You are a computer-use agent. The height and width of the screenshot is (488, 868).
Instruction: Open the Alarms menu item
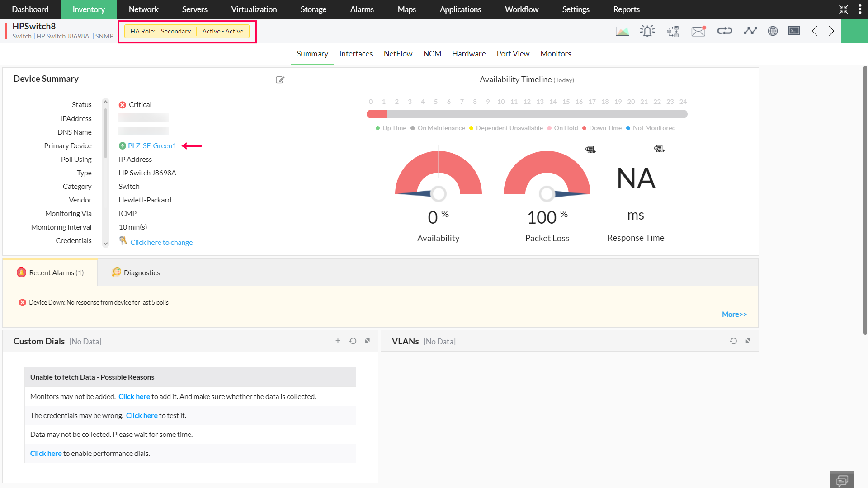(362, 9)
